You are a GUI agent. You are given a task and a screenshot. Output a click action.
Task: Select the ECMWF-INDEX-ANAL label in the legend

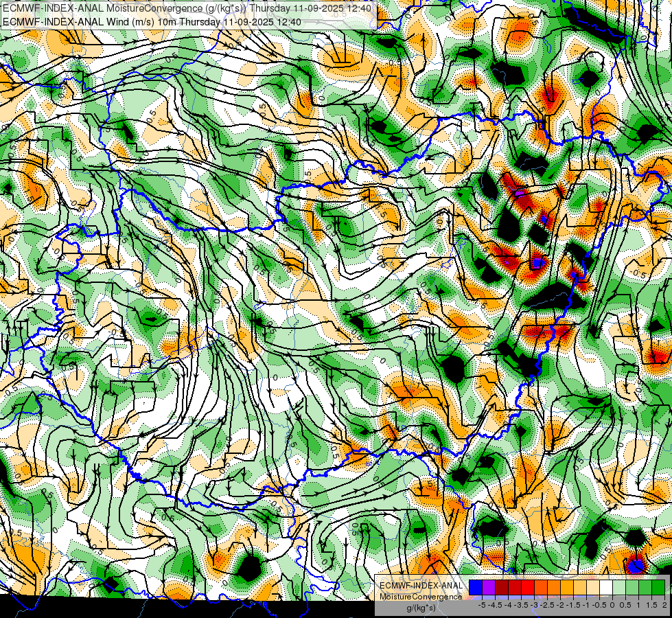pyautogui.click(x=421, y=586)
